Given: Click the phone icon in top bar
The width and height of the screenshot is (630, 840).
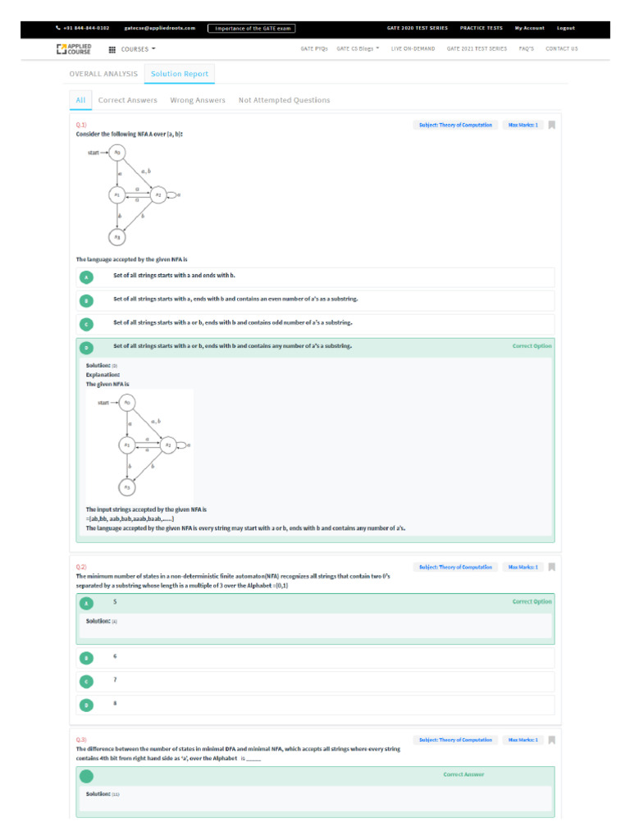Looking at the screenshot, I should click(x=57, y=28).
